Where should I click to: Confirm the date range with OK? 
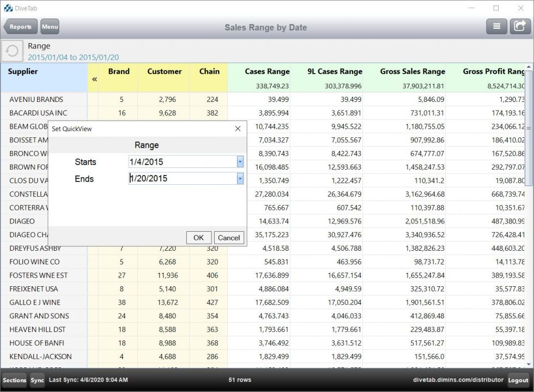click(198, 238)
